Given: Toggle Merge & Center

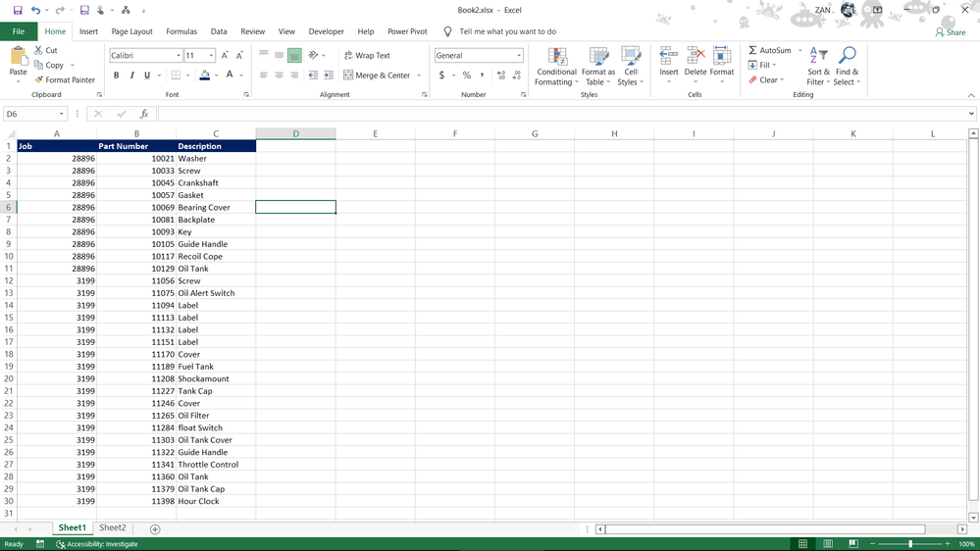Looking at the screenshot, I should click(x=377, y=75).
